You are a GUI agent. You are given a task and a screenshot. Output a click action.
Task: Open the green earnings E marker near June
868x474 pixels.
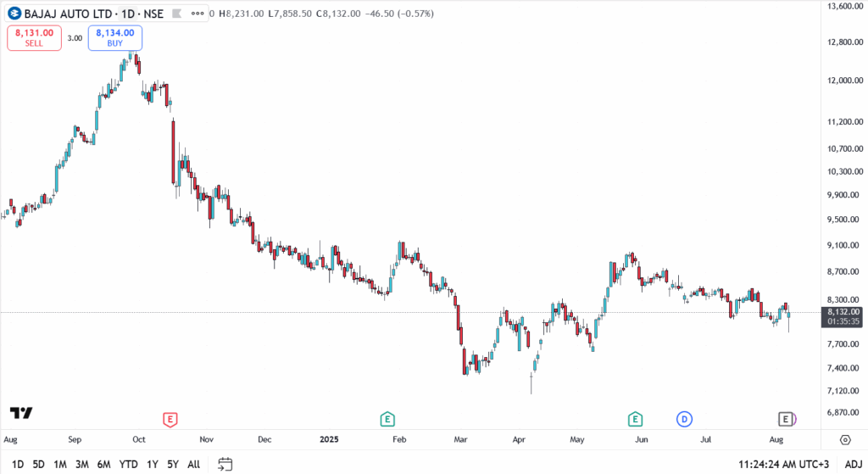635,420
